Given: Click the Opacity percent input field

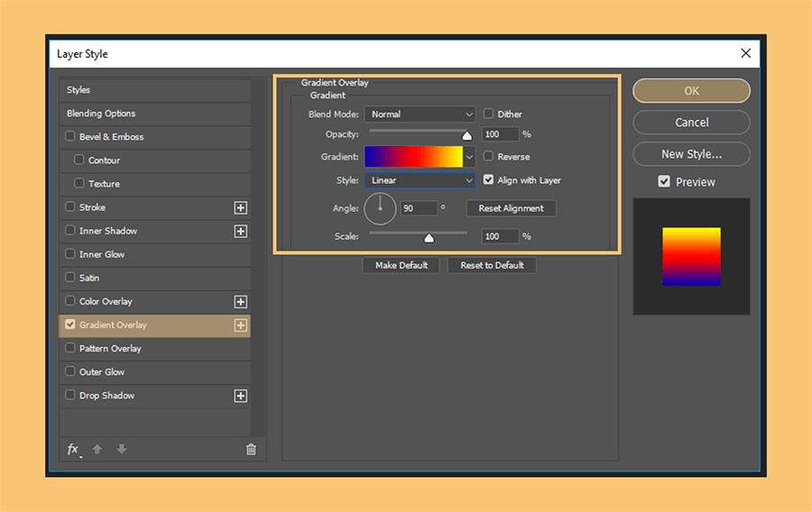Looking at the screenshot, I should pos(500,134).
